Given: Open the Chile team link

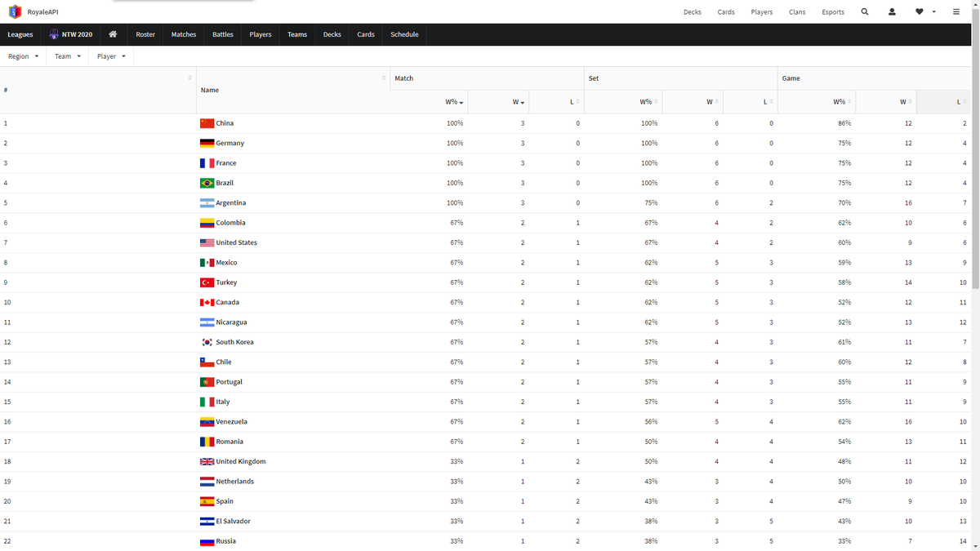Looking at the screenshot, I should tap(224, 362).
